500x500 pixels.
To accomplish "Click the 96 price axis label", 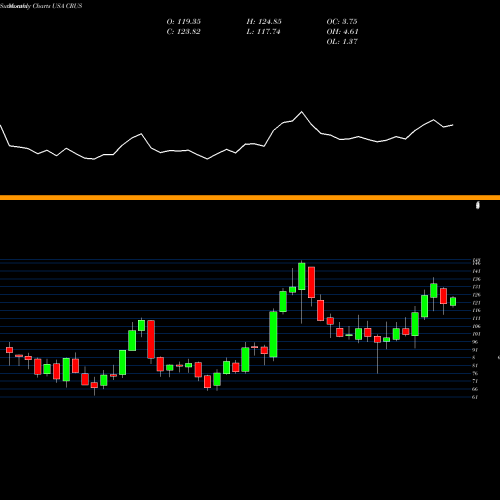I will tap(475, 342).
